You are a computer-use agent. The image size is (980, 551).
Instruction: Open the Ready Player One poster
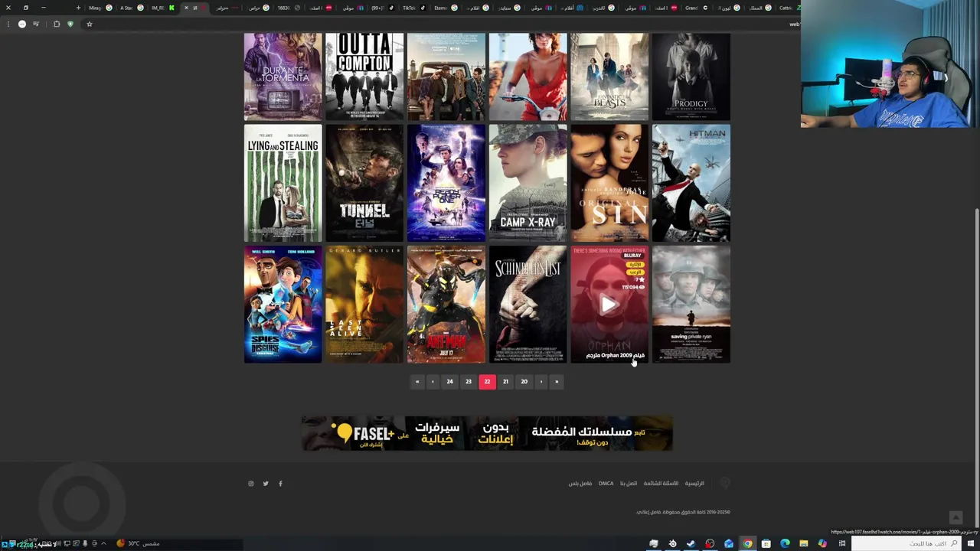point(446,183)
